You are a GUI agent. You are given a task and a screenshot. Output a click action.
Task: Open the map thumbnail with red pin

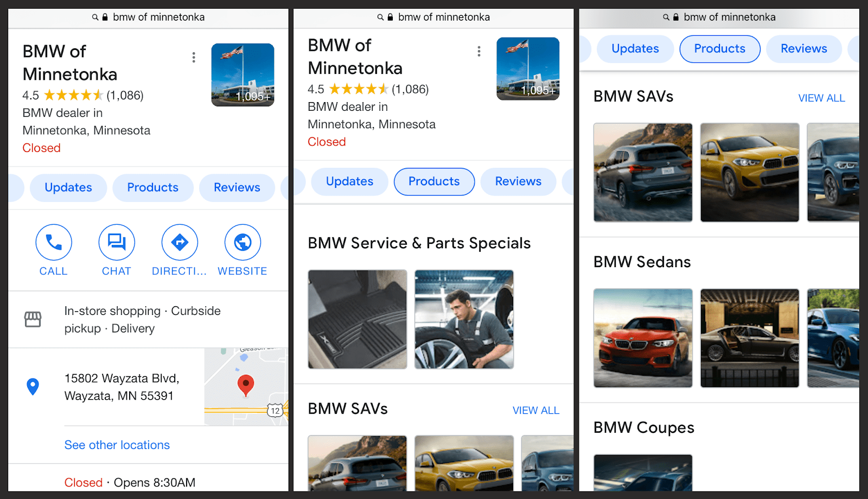point(246,387)
